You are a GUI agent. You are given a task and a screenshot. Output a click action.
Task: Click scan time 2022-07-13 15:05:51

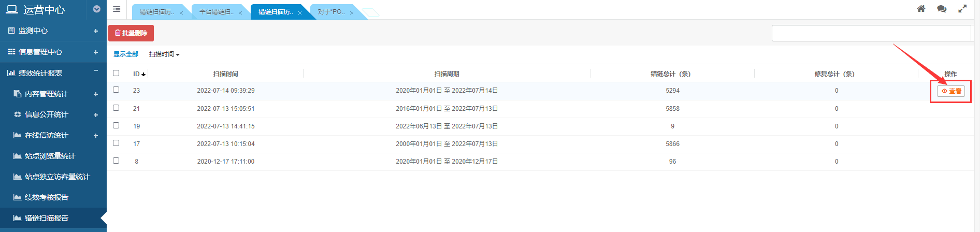tap(226, 109)
